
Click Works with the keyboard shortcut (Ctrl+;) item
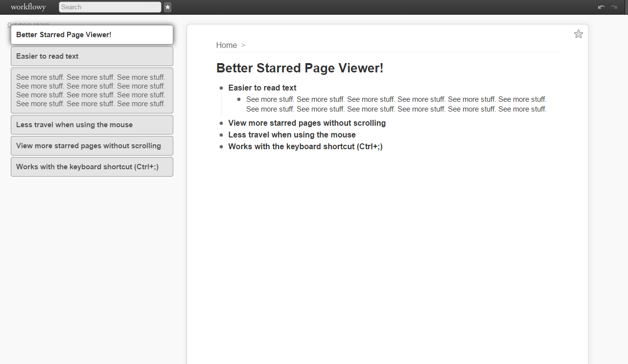(305, 147)
